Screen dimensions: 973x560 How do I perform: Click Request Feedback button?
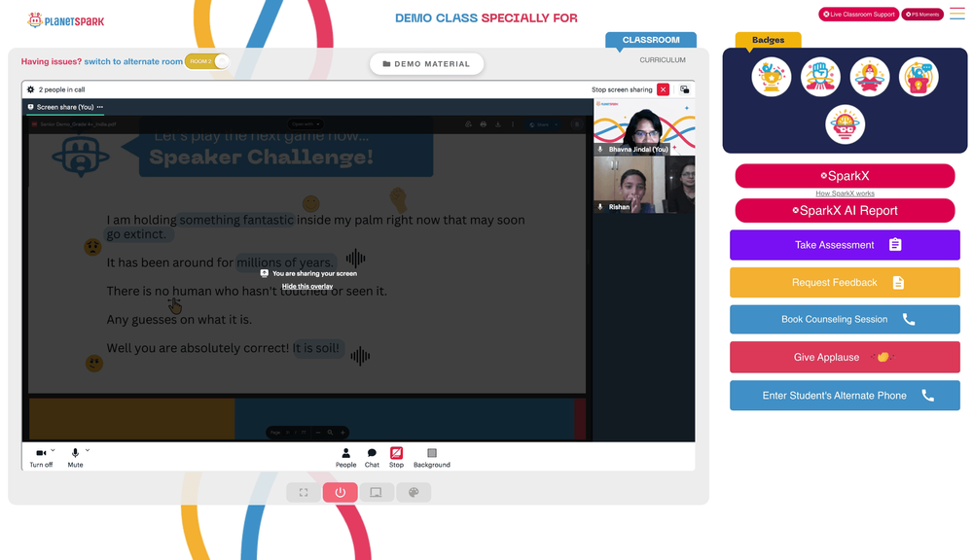point(845,282)
